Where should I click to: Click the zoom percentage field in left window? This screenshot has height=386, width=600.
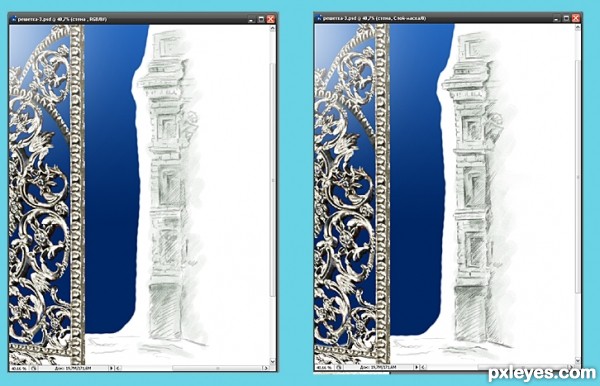click(x=19, y=368)
